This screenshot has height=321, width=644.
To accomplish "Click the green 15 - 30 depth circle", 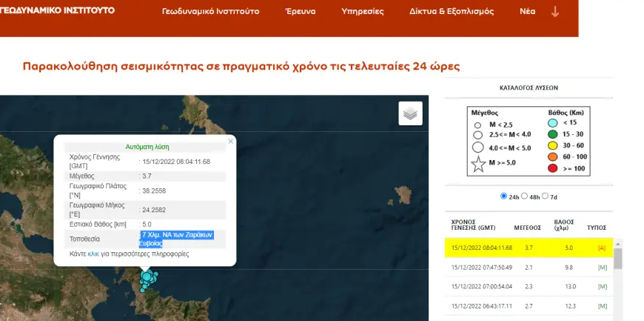I will pos(553,134).
